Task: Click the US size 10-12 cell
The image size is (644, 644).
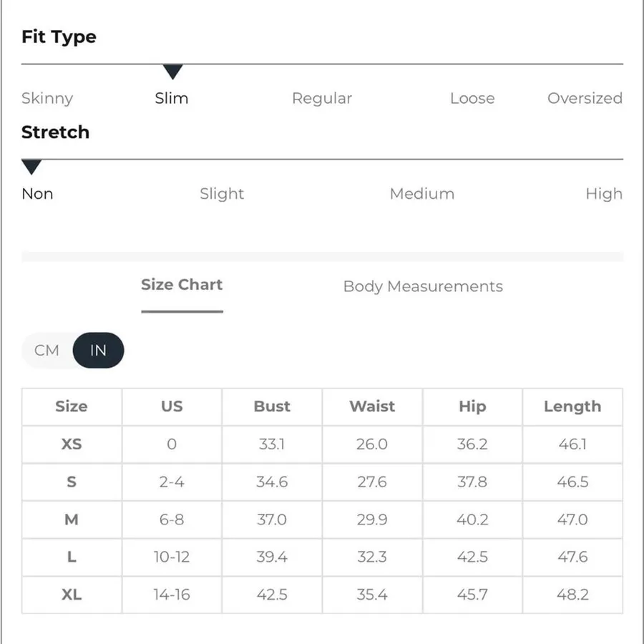Action: pyautogui.click(x=172, y=557)
